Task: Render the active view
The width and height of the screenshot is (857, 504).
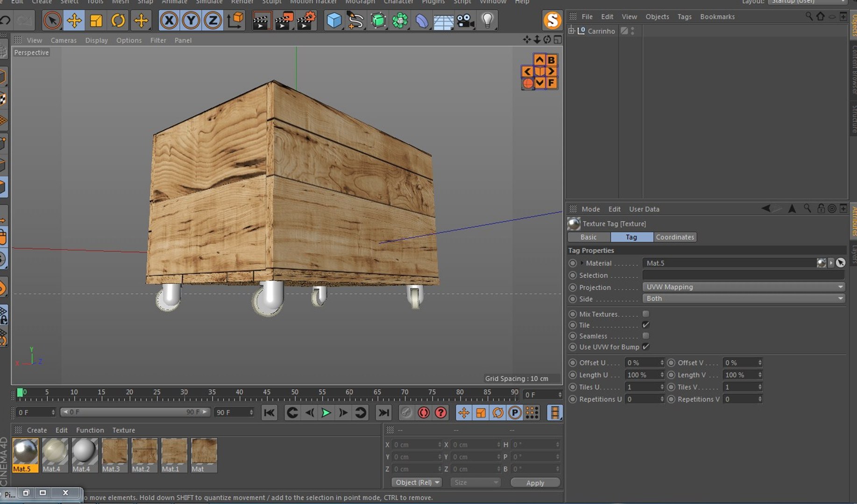Action: [x=262, y=21]
